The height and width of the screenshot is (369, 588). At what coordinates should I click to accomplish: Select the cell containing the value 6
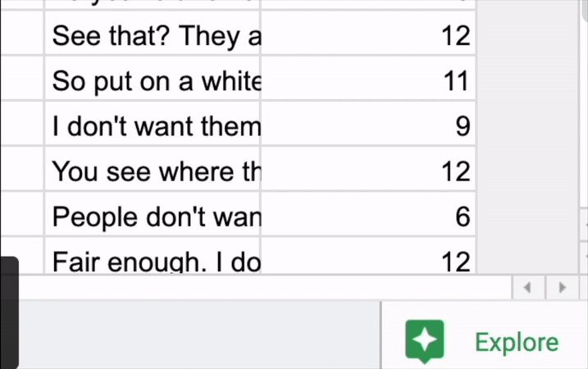click(368, 214)
